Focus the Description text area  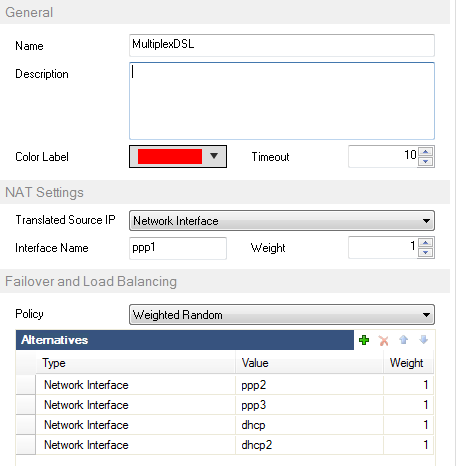[282, 101]
